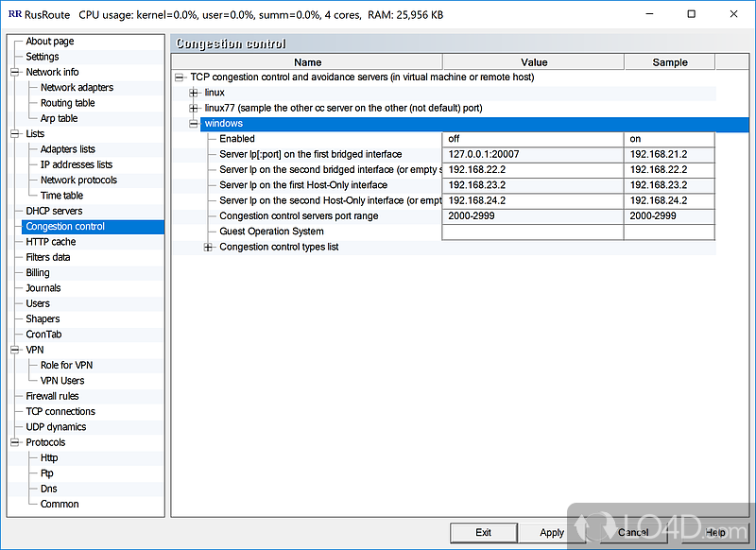Expand the linux server node
756x550 pixels.
194,93
